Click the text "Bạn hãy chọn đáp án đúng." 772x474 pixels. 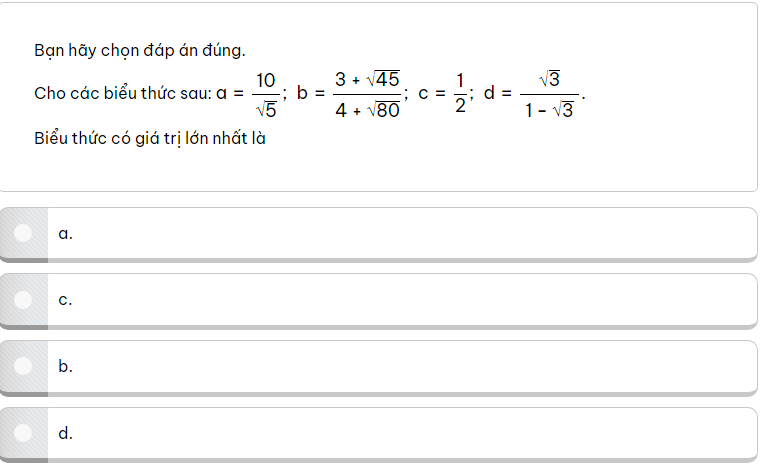pos(139,50)
